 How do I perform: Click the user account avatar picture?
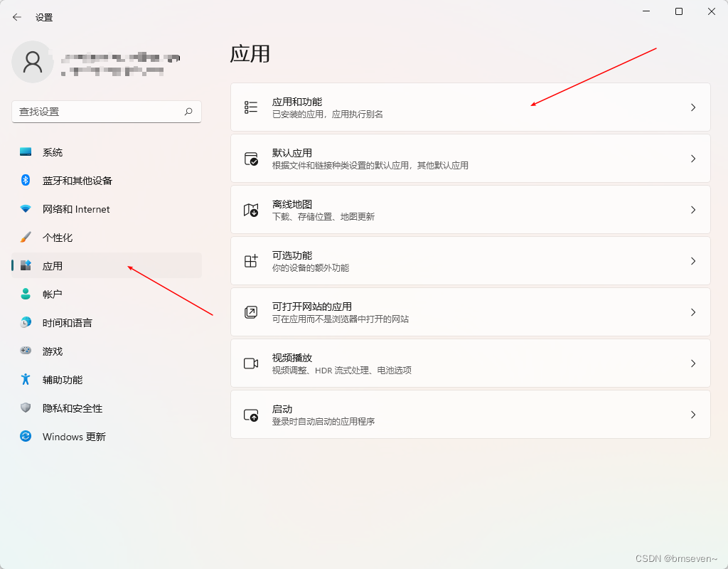[x=33, y=62]
